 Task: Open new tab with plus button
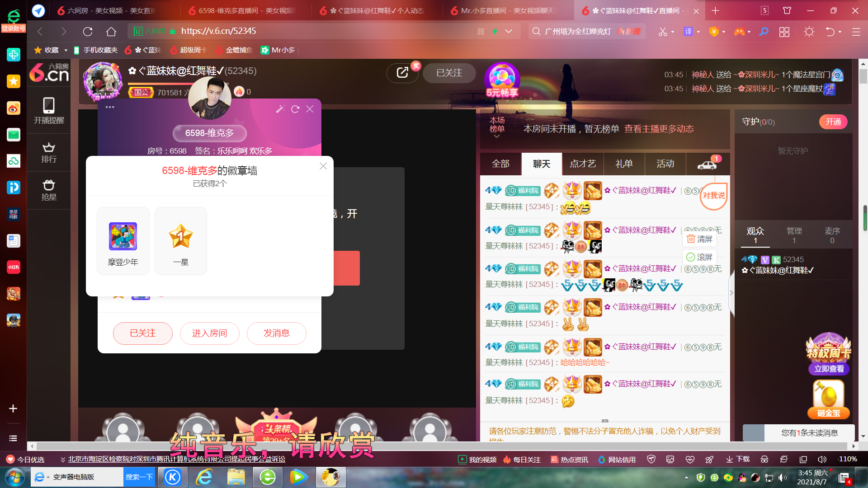715,10
